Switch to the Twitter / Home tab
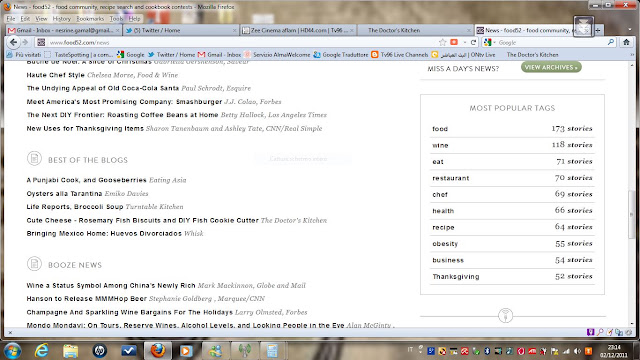This screenshot has height=360, width=640. (x=180, y=30)
